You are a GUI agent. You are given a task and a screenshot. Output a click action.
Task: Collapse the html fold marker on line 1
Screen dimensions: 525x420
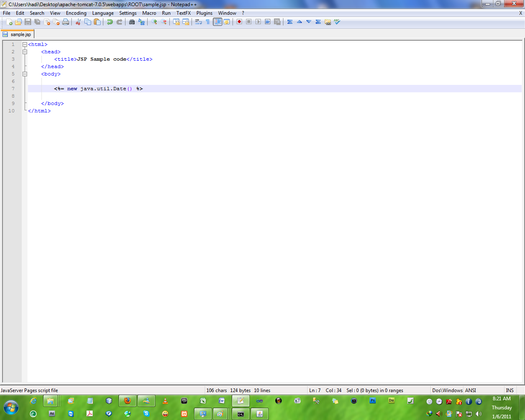click(x=25, y=44)
